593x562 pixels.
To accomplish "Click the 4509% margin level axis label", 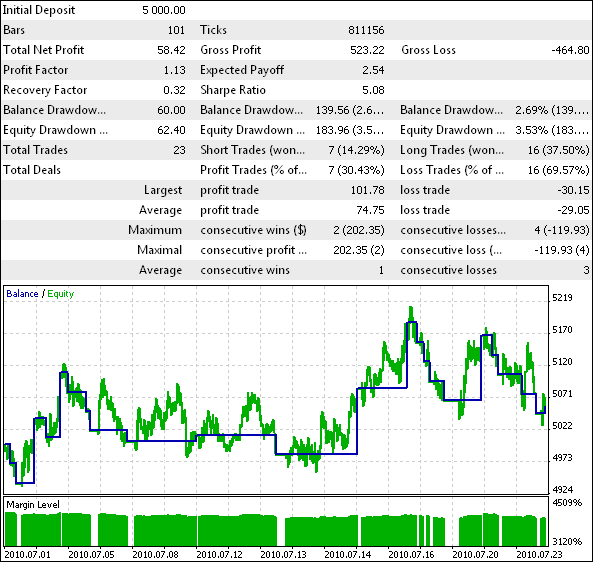I will [567, 503].
